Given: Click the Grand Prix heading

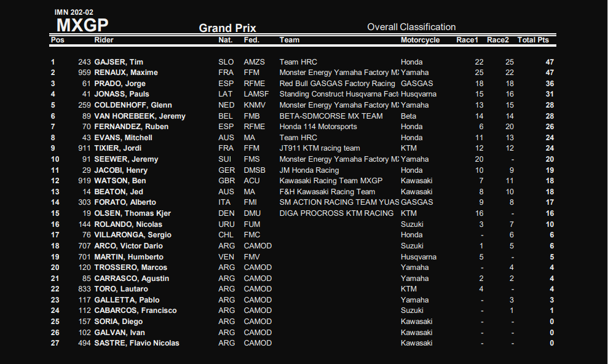Looking at the screenshot, I should pos(227,28).
